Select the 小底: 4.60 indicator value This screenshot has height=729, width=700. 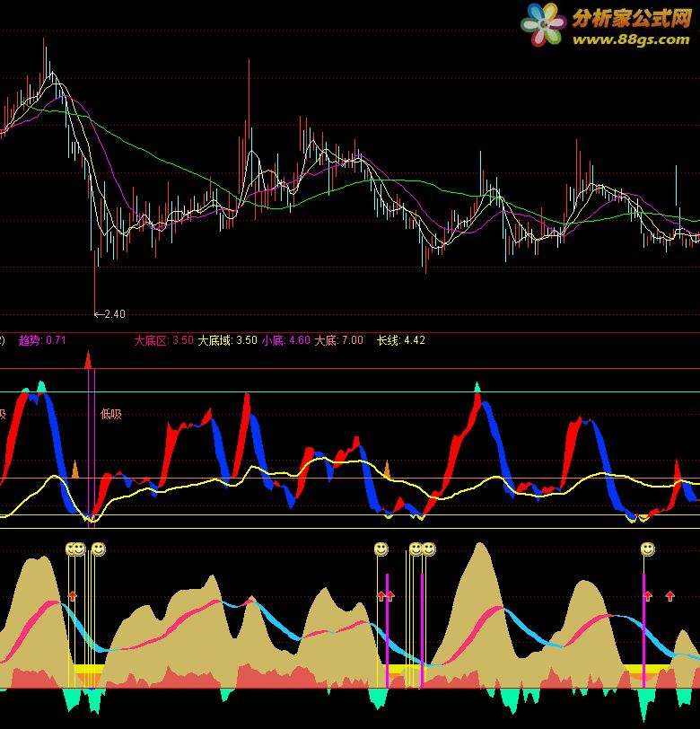pyautogui.click(x=286, y=340)
